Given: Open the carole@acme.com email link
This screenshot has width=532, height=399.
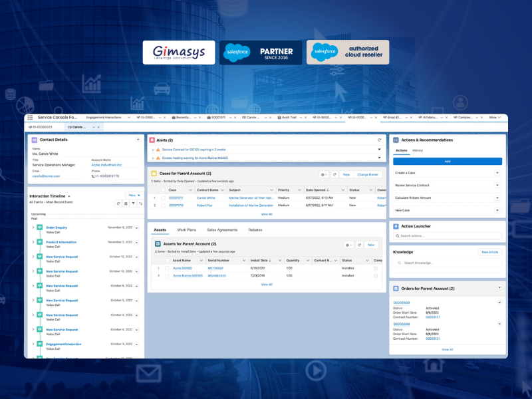Looking at the screenshot, I should click(46, 176).
